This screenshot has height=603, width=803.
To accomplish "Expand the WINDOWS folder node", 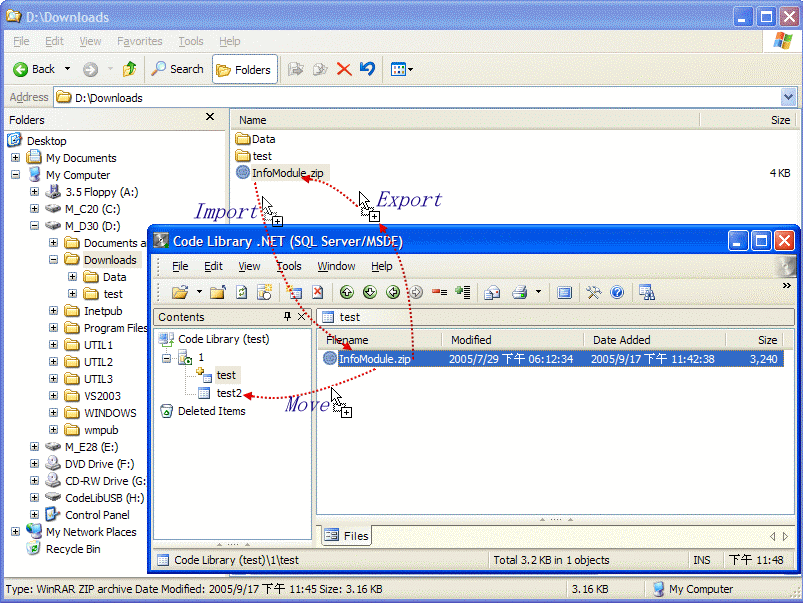I will [53, 412].
